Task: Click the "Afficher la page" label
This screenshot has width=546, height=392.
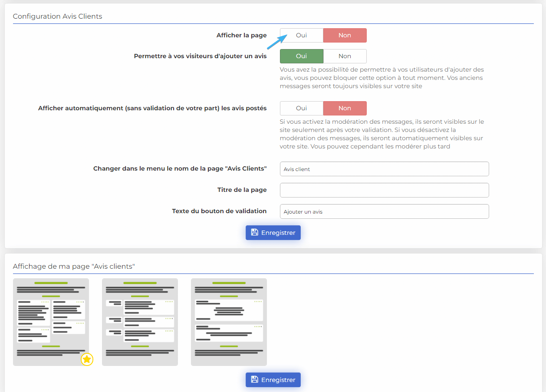Action: tap(242, 35)
